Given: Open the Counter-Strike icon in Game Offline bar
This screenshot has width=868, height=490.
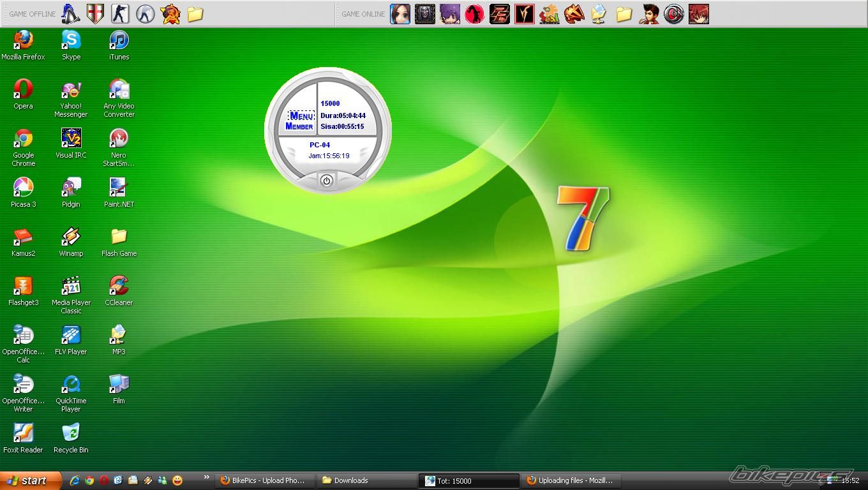Looking at the screenshot, I should [120, 14].
